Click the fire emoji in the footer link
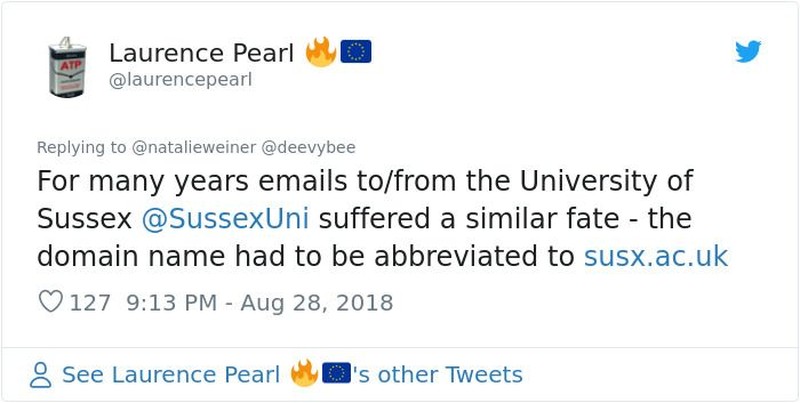 (304, 374)
